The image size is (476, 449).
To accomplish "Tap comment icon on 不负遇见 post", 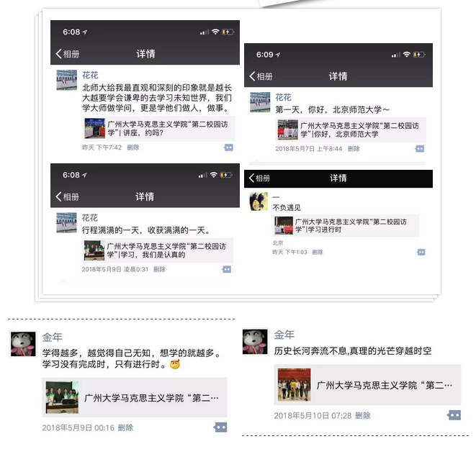I will [421, 252].
